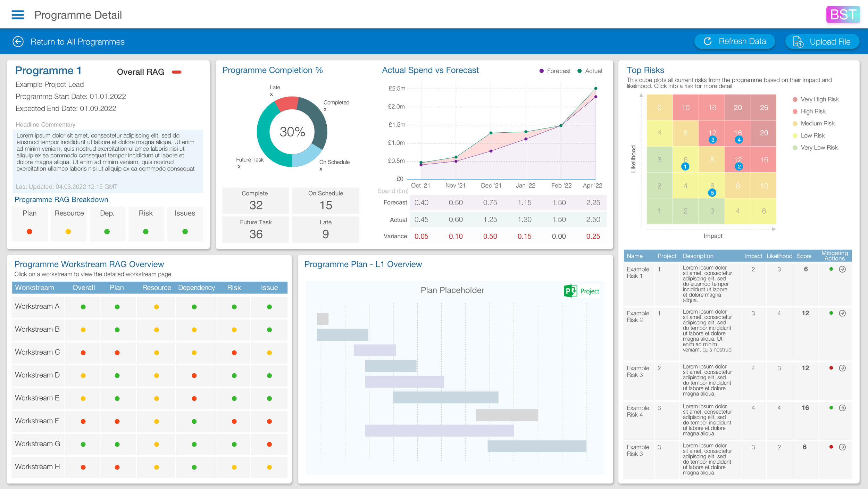Click risk bubble 3 in the matrix
Screen dimensions: 868x489
pyautogui.click(x=712, y=140)
